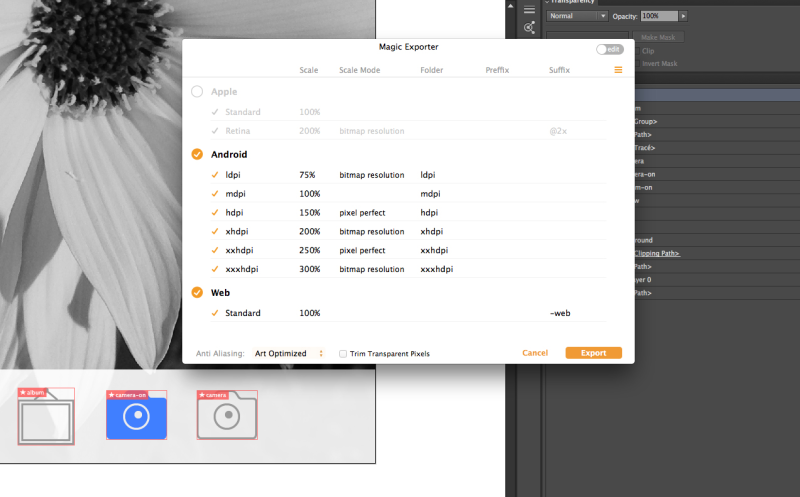The width and height of the screenshot is (800, 497).
Task: Toggle the Clip checkbox in Transparency panel
Action: coord(637,51)
